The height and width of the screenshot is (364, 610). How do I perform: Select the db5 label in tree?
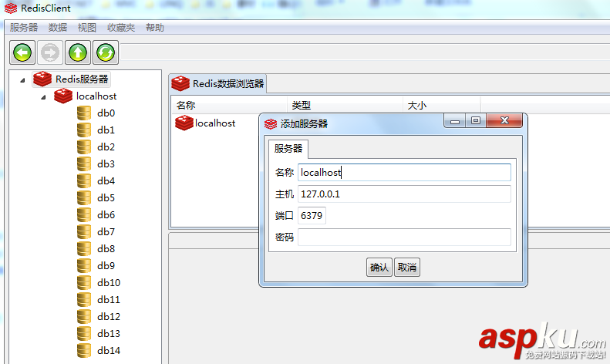coord(106,198)
